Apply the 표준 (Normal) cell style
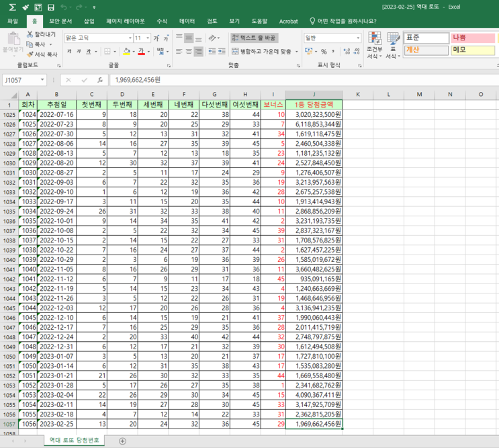Image resolution: width=499 pixels, height=448 pixels. pos(426,38)
